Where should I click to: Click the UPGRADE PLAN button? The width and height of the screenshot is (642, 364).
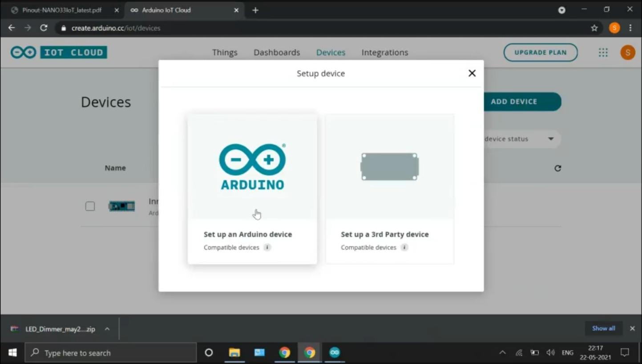[541, 53]
